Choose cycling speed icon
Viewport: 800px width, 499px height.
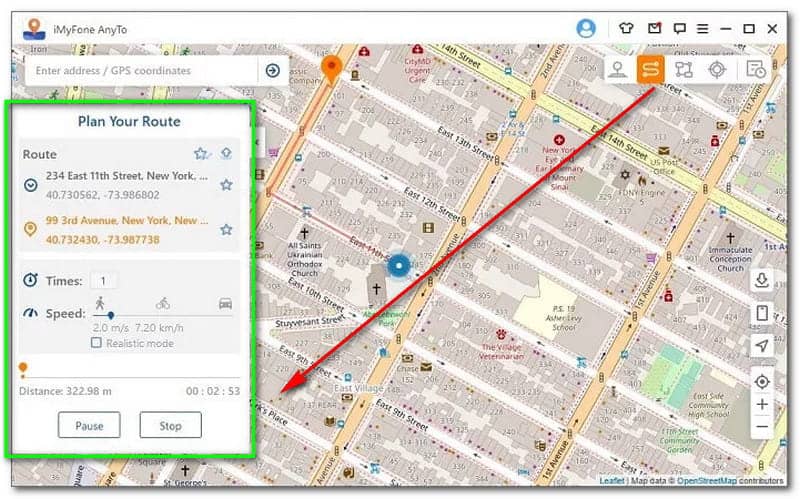click(x=163, y=304)
